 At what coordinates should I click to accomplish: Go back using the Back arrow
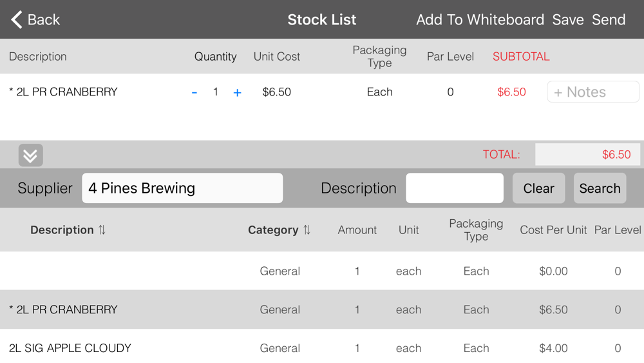pyautogui.click(x=35, y=19)
